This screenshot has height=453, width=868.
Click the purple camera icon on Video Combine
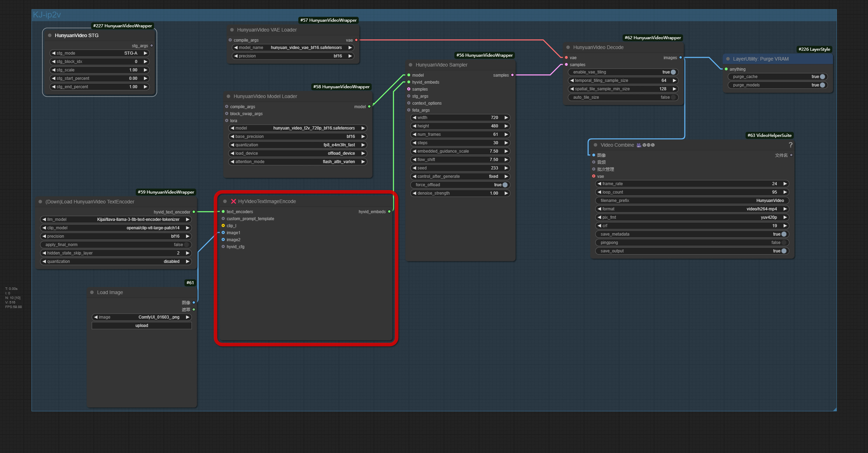[638, 145]
